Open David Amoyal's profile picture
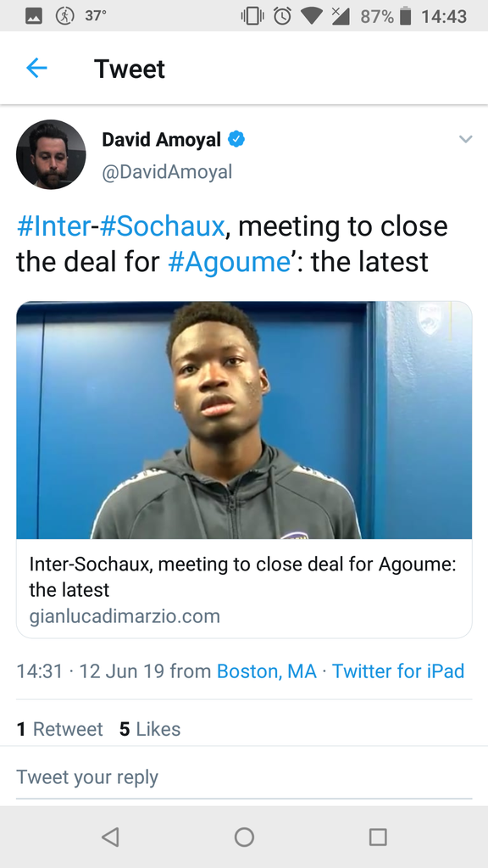The image size is (488, 868). pos(51,154)
